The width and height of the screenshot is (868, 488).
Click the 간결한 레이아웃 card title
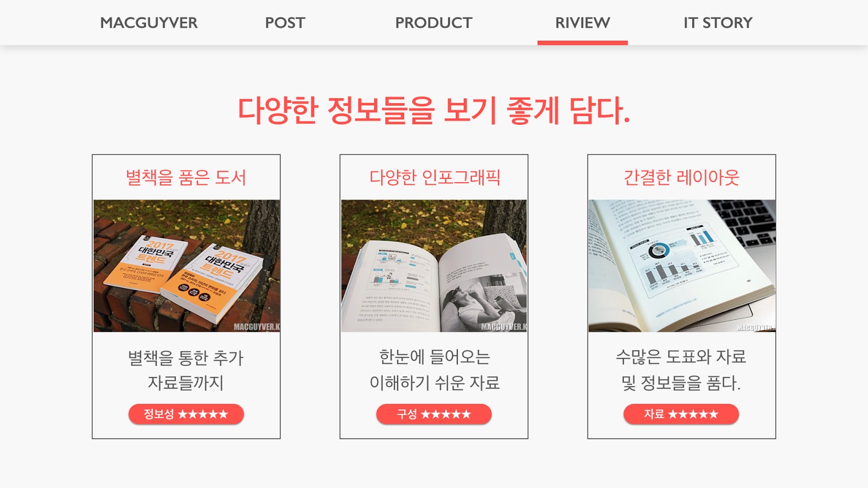pos(681,177)
